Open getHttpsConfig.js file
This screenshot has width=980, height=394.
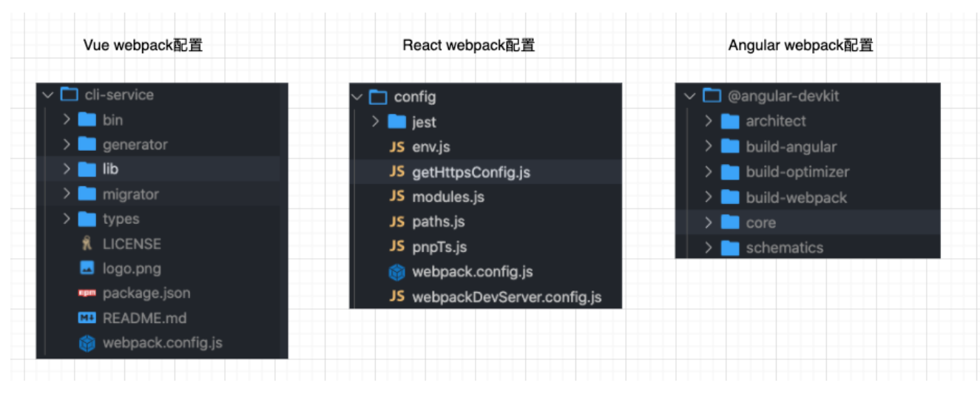[x=471, y=172]
